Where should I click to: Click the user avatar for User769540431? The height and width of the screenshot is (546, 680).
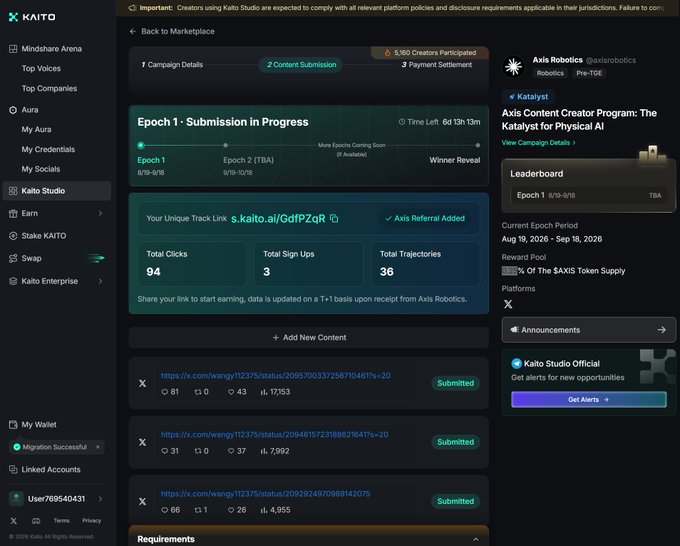click(x=16, y=499)
